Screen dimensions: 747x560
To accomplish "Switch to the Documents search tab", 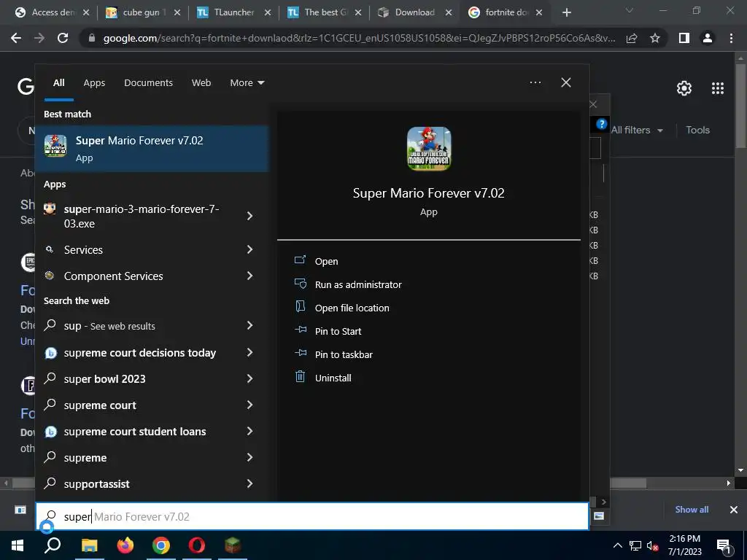I will pos(148,83).
